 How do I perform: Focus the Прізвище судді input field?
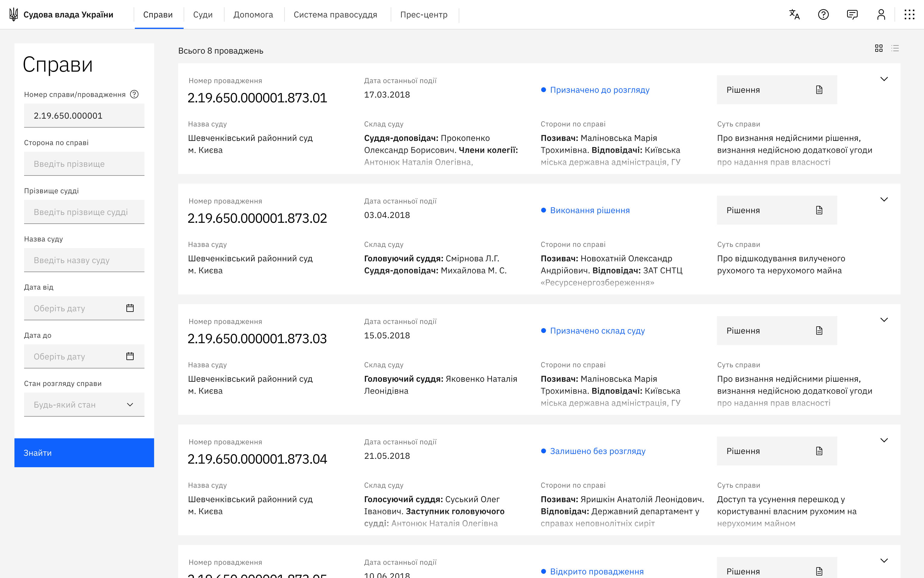pos(84,212)
